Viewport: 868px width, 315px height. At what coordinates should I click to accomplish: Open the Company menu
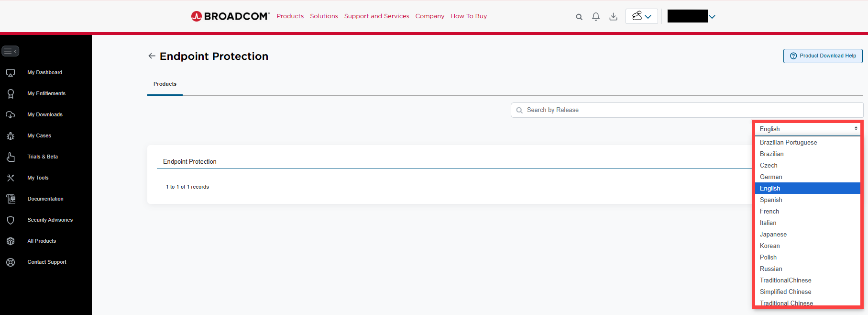430,16
